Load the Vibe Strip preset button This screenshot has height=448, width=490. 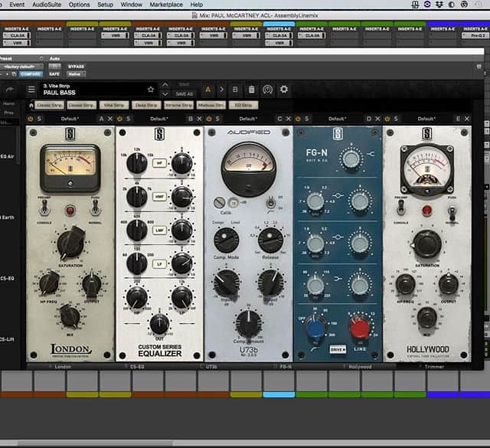click(114, 106)
